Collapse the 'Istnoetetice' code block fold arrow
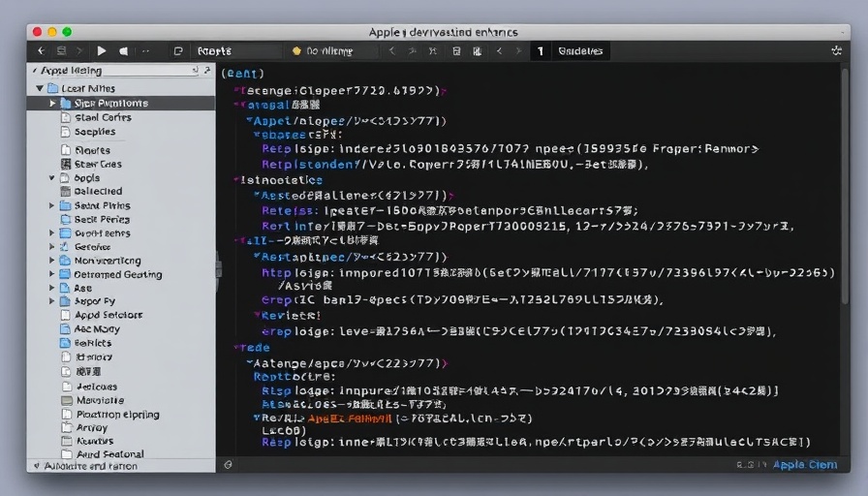This screenshot has width=868, height=496. click(x=235, y=180)
